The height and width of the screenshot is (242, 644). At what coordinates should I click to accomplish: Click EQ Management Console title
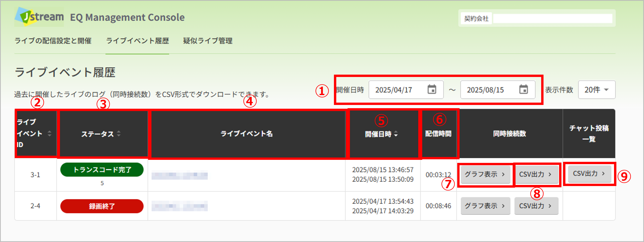127,17
